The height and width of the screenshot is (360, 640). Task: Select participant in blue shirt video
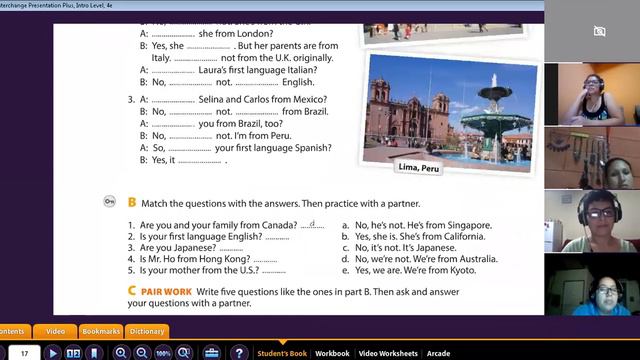(x=592, y=284)
